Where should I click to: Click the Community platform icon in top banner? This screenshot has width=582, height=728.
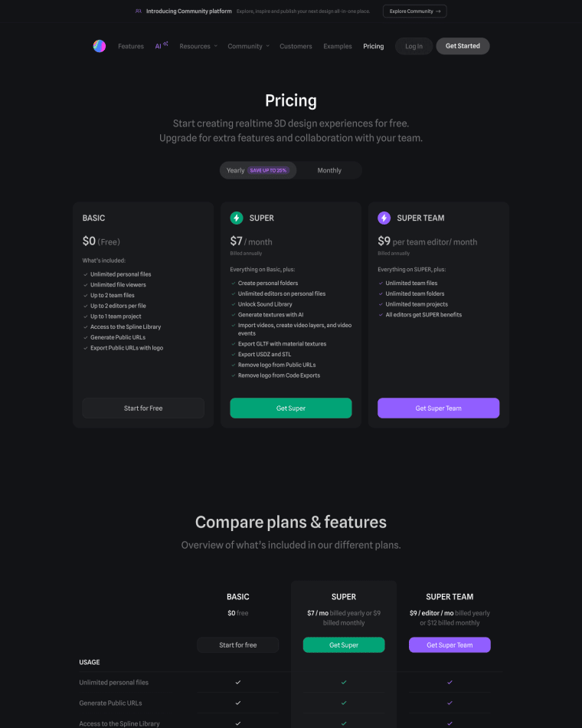(x=138, y=11)
